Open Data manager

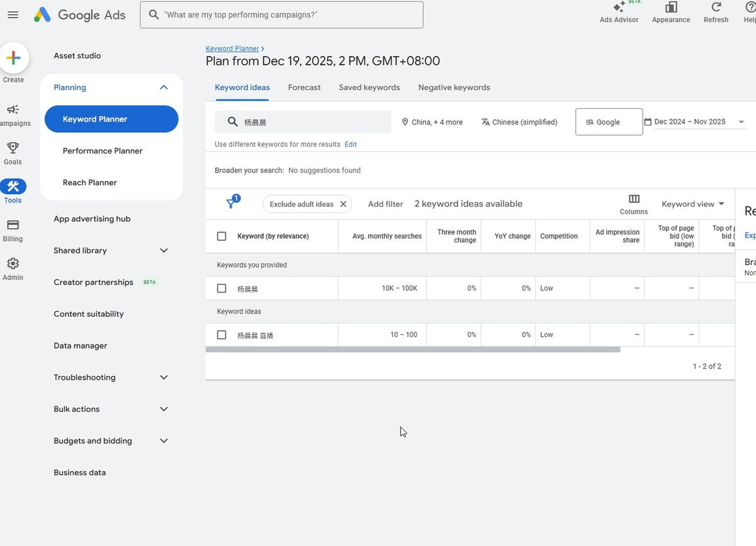pyautogui.click(x=81, y=346)
